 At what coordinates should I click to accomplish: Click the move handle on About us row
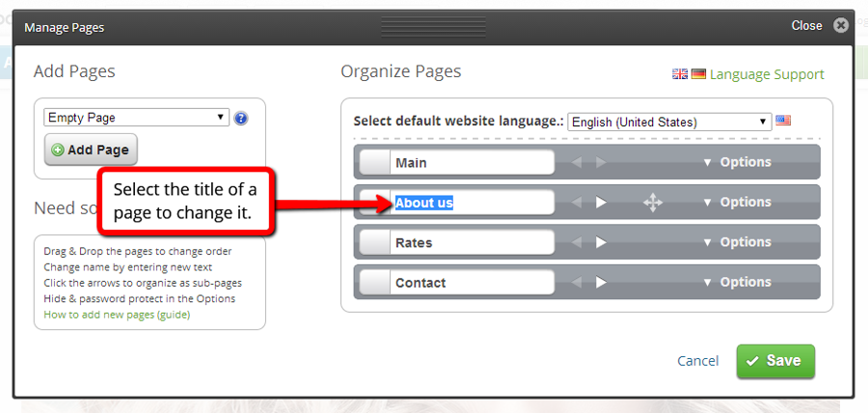click(x=653, y=203)
